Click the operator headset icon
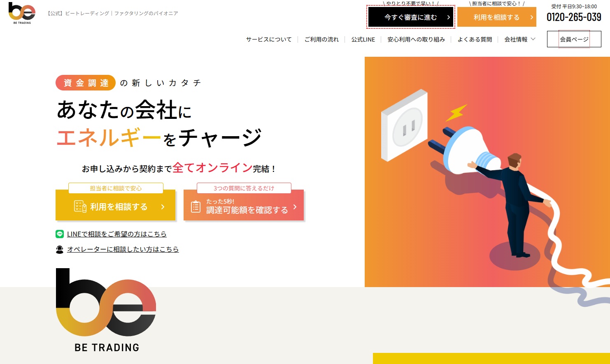The height and width of the screenshot is (364, 610). 60,249
